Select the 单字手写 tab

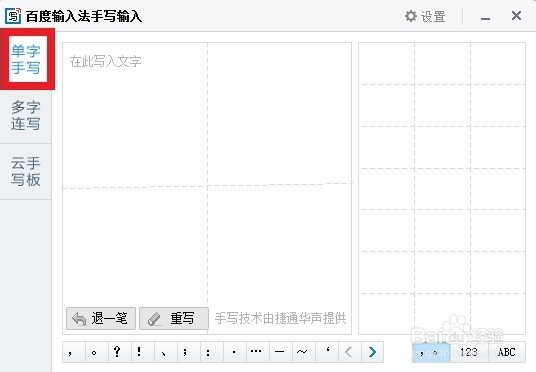(x=26, y=59)
